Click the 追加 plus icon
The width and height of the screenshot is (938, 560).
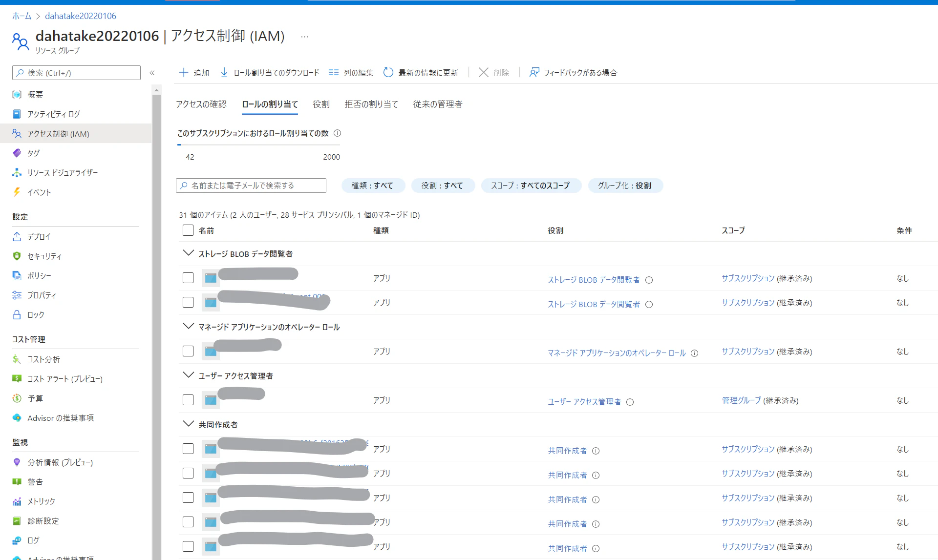[x=184, y=72]
